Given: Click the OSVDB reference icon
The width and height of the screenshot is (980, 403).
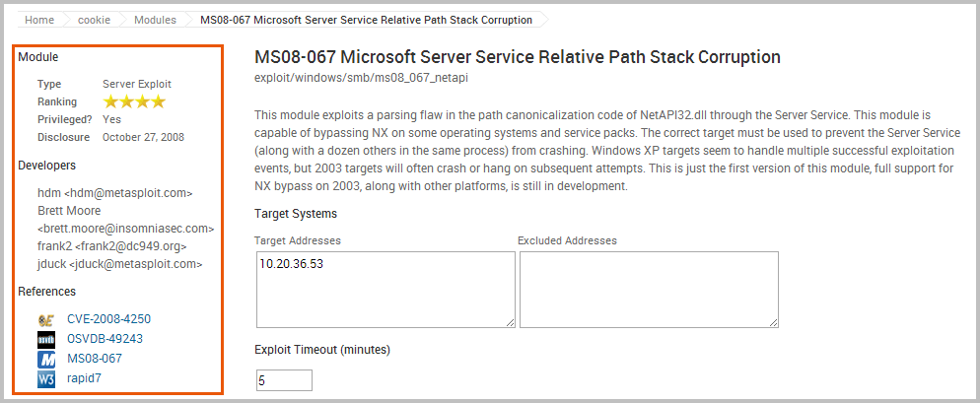Looking at the screenshot, I should tap(45, 340).
